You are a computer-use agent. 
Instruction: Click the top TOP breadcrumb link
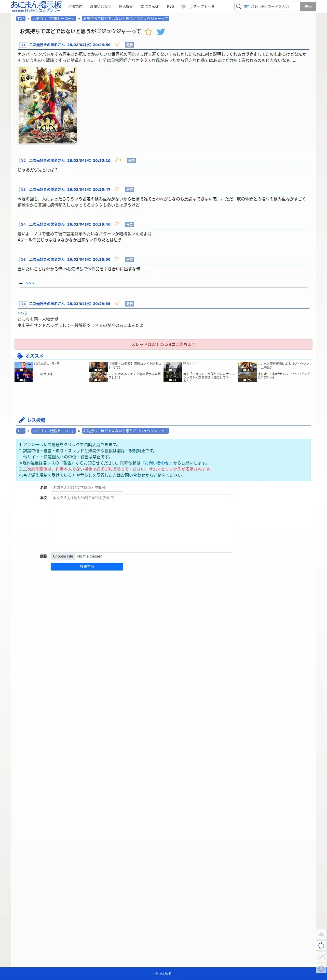21,19
